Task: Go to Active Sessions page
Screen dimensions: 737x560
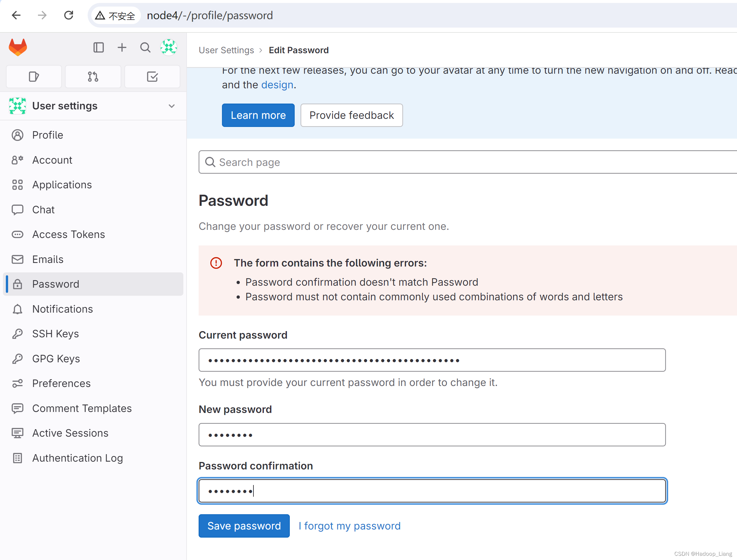Action: (x=70, y=433)
